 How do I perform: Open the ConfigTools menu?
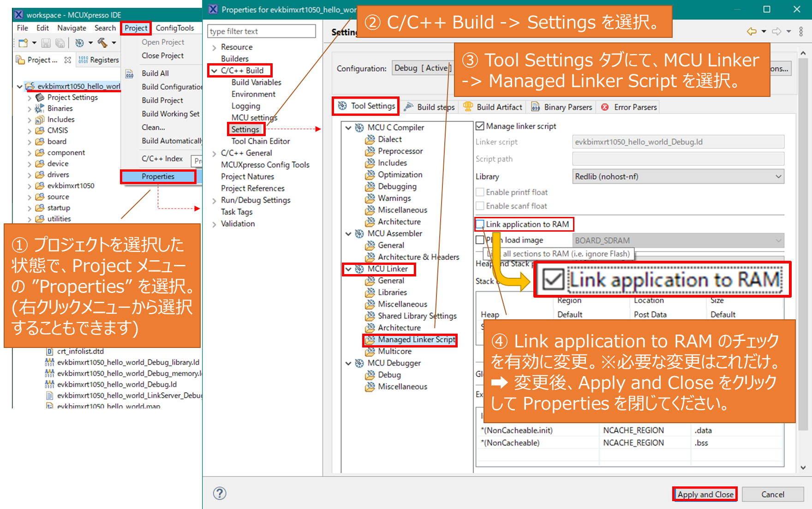point(174,28)
